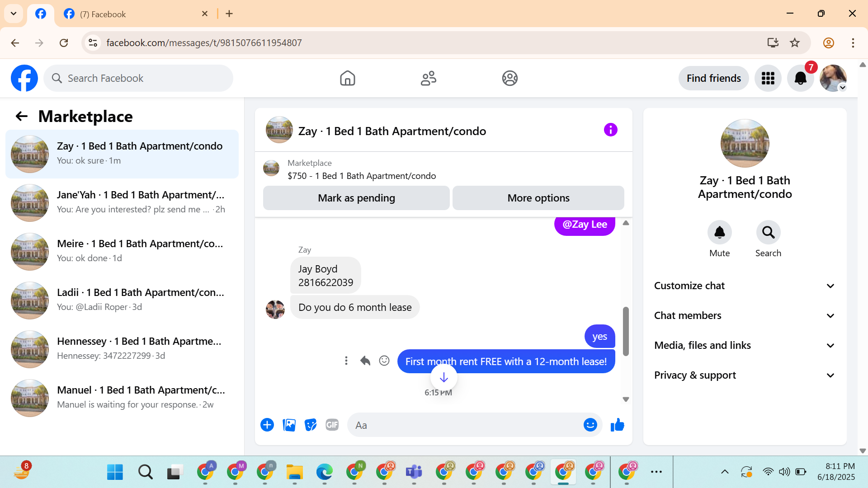The width and height of the screenshot is (868, 488).
Task: Expand Customize chat section
Action: pos(745,286)
